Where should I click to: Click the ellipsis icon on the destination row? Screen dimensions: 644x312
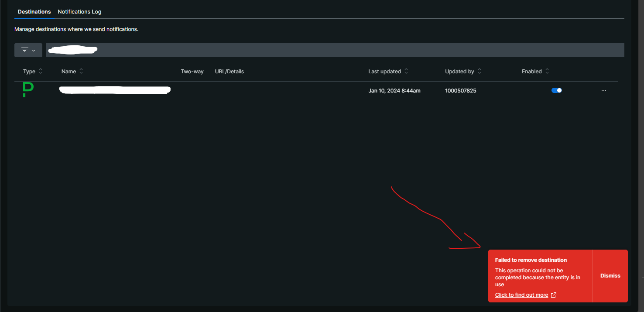[x=603, y=90]
